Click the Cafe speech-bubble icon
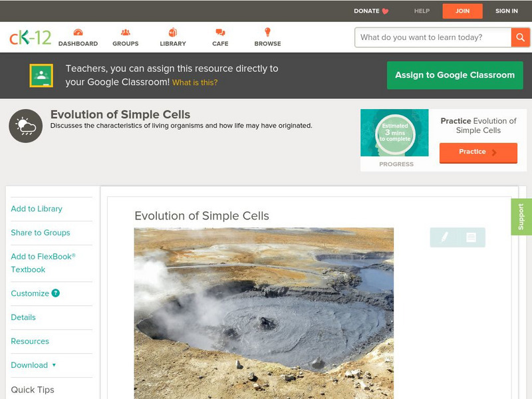 219,32
